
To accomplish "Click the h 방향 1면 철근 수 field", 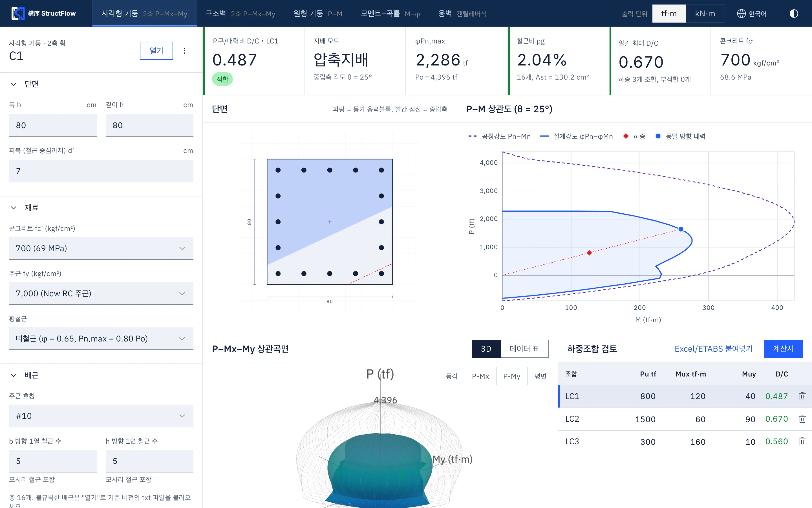I will tap(150, 461).
